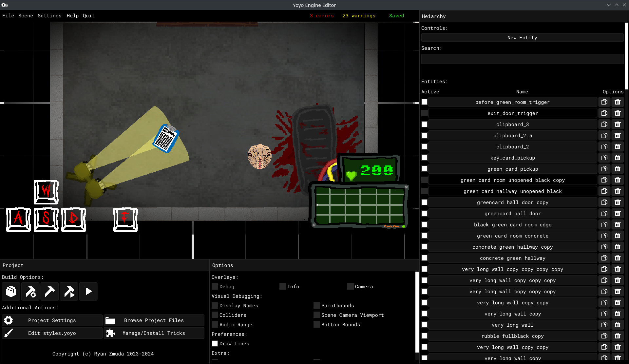This screenshot has width=629, height=364.
Task: Click the plain hammer build icon
Action: pyautogui.click(x=49, y=291)
